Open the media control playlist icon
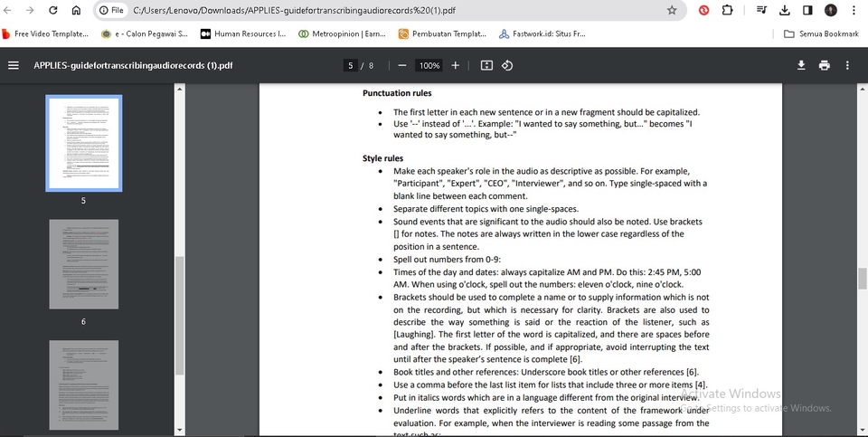This screenshot has width=868, height=437. coord(761,10)
